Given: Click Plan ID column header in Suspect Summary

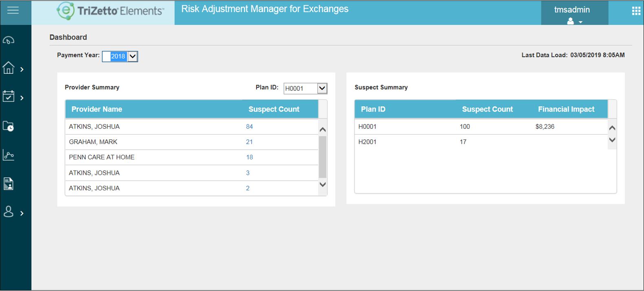Looking at the screenshot, I should (373, 109).
